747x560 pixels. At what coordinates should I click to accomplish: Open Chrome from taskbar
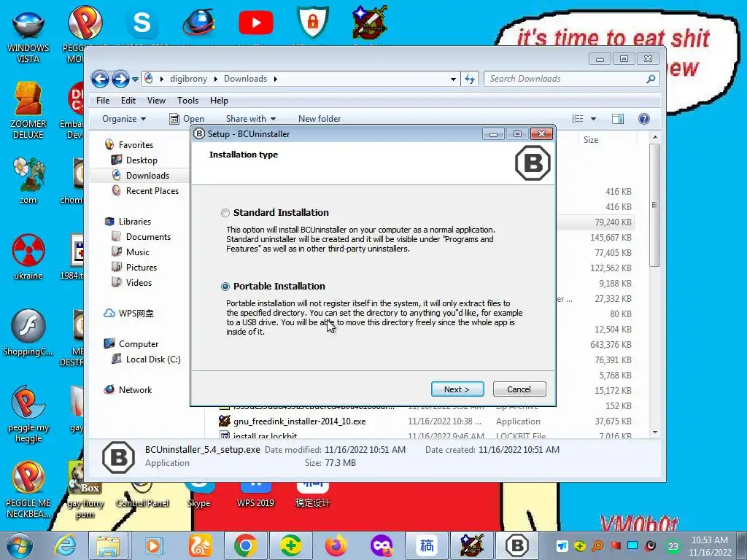click(x=245, y=545)
